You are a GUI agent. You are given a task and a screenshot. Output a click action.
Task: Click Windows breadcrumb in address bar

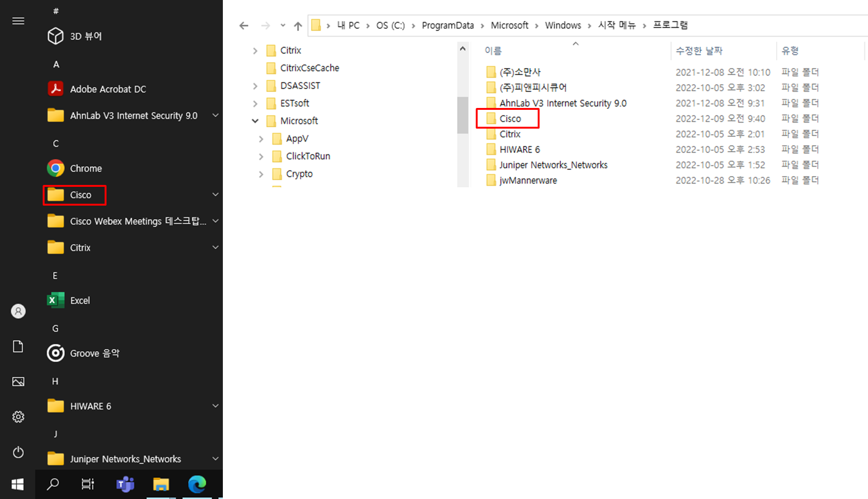[x=563, y=25]
